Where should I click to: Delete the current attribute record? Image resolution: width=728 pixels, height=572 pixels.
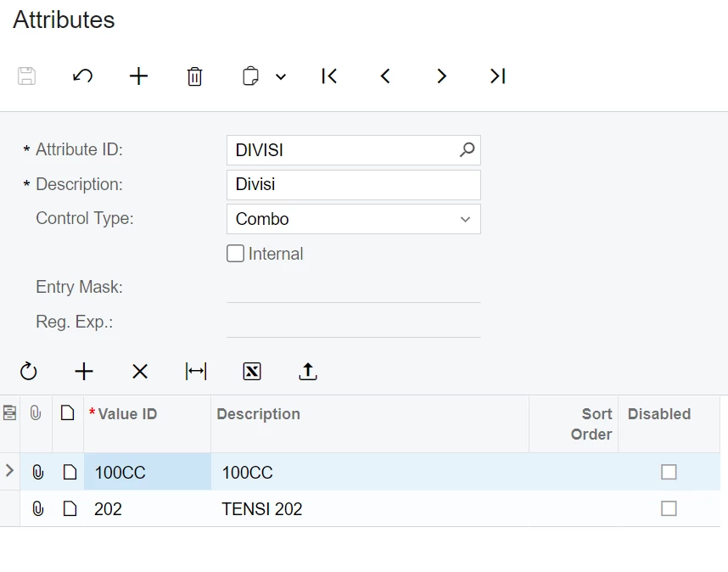[x=194, y=76]
